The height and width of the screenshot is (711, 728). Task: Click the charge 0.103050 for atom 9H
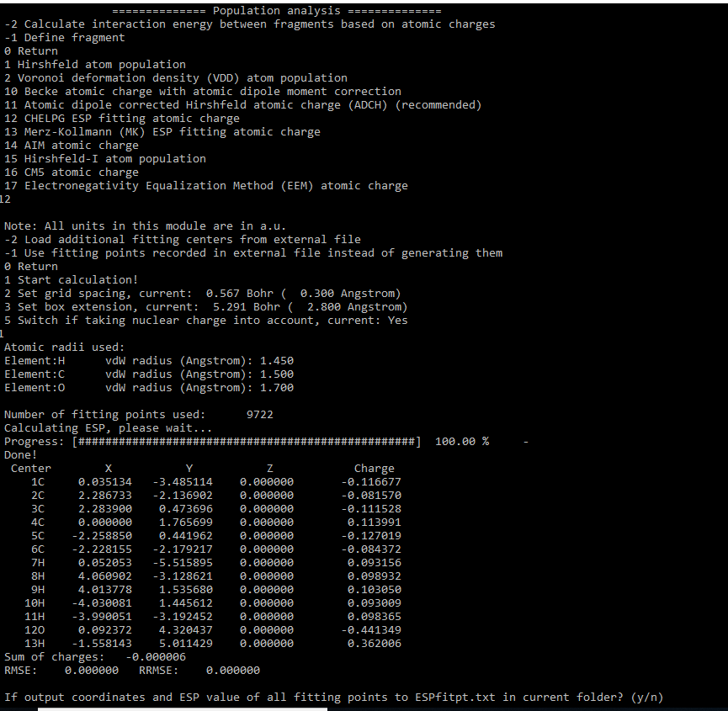(375, 589)
